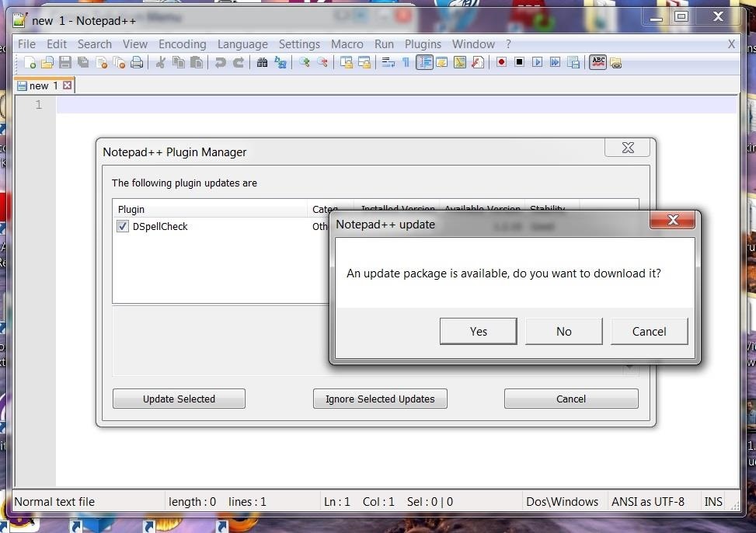This screenshot has height=533, width=756.
Task: Click the Cut scissors toolbar icon
Action: coord(161,63)
